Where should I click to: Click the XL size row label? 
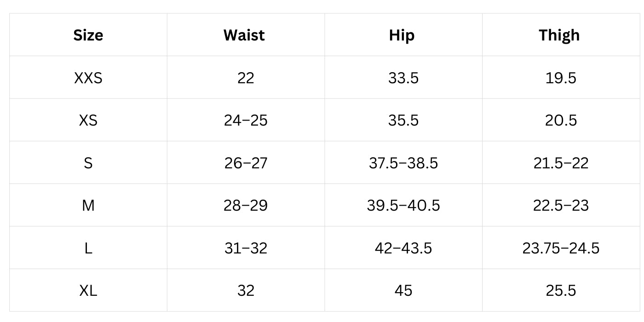[88, 291]
